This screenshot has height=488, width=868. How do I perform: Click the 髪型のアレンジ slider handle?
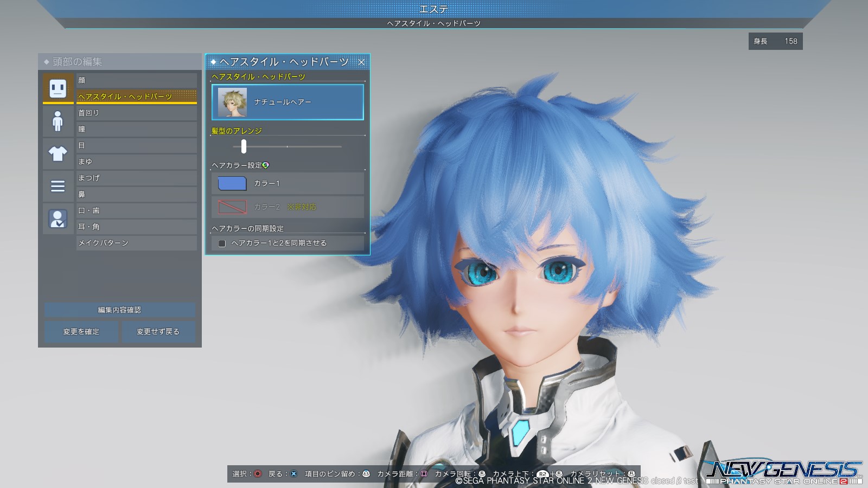(x=244, y=146)
